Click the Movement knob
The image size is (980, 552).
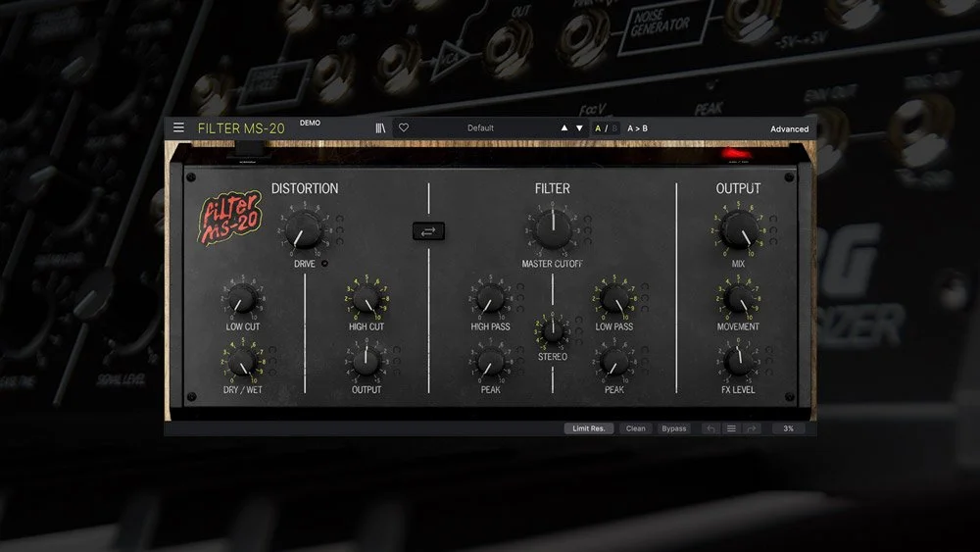click(x=738, y=298)
